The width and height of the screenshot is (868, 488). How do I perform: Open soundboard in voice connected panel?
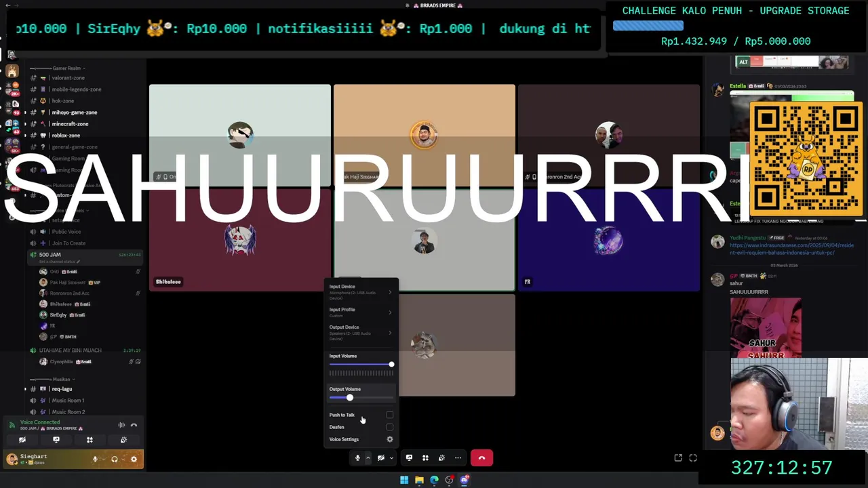coord(123,440)
